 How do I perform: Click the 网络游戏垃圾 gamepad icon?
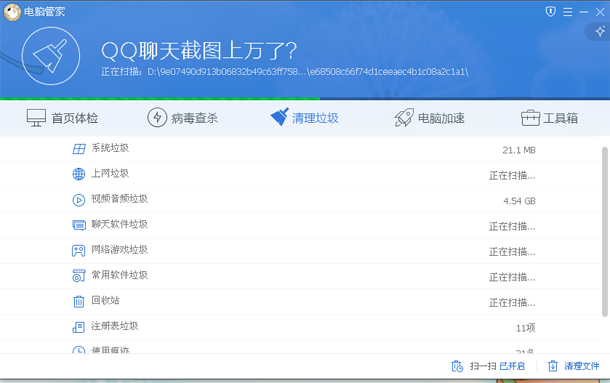click(79, 251)
